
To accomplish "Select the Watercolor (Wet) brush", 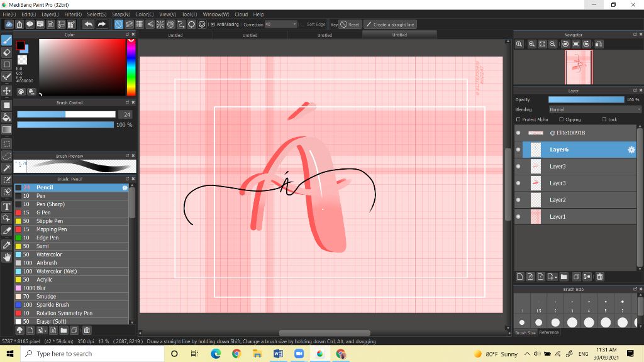I will coord(72,271).
